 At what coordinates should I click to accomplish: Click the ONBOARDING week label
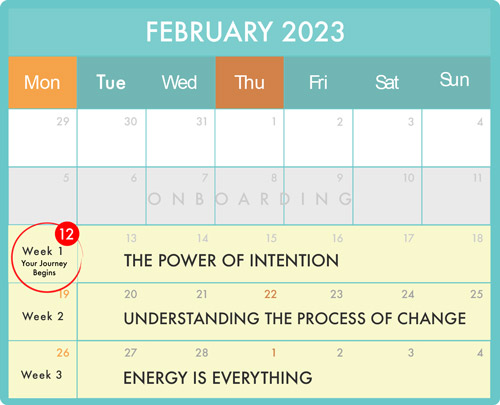(250, 199)
